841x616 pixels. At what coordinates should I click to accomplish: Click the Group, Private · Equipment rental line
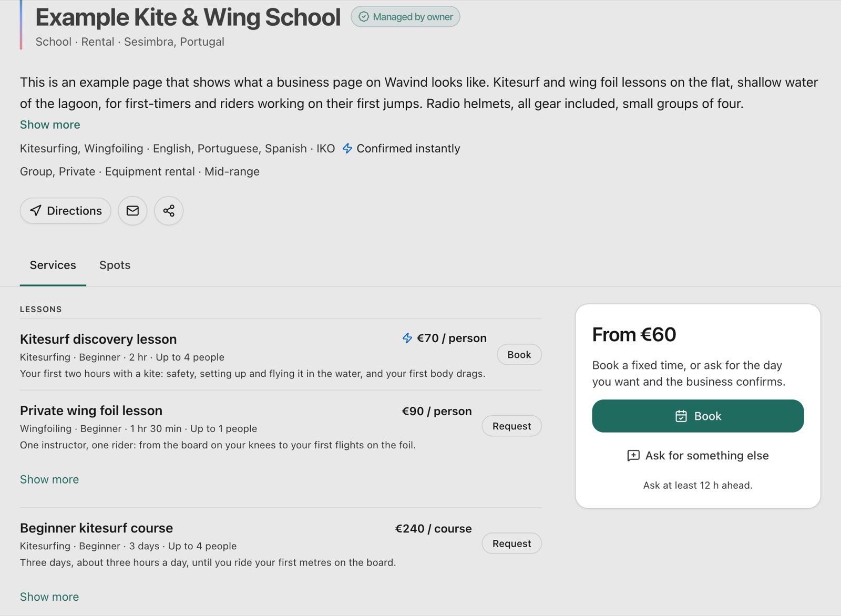140,171
